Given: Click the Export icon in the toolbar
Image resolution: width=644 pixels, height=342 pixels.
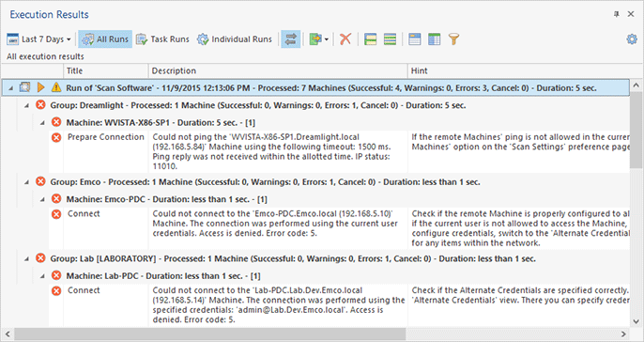Looking at the screenshot, I should (315, 39).
